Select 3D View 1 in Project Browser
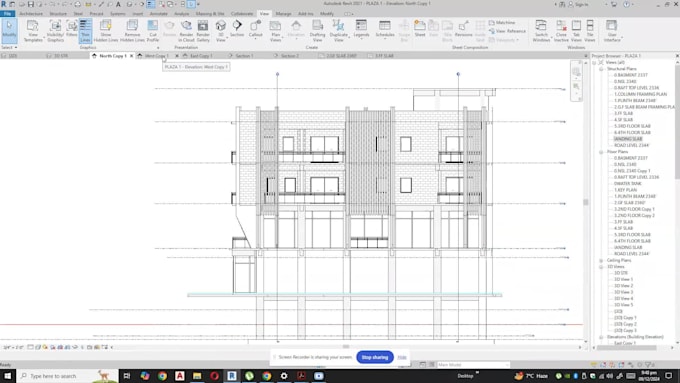680x383 pixels. [x=624, y=279]
